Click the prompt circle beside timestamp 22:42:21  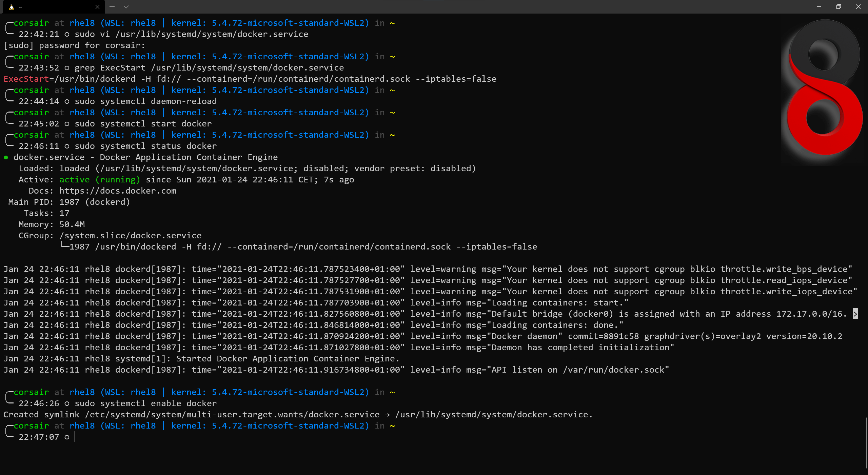(x=66, y=34)
